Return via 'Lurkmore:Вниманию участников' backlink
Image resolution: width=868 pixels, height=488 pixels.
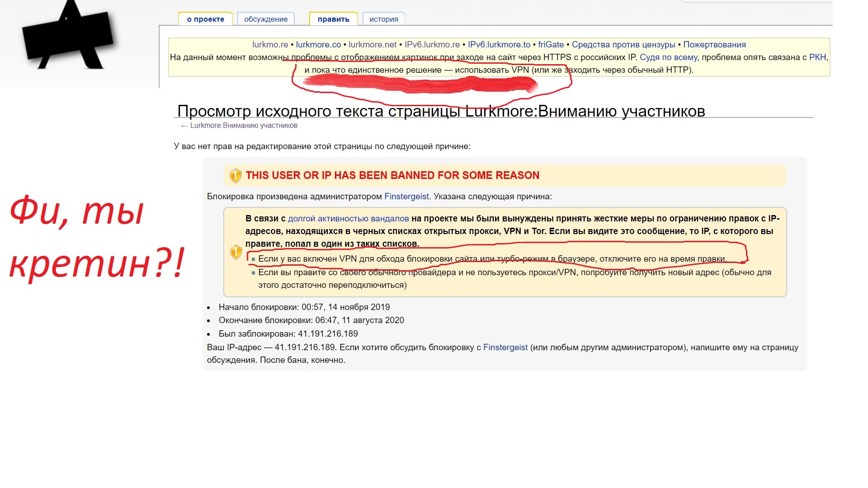pyautogui.click(x=244, y=126)
